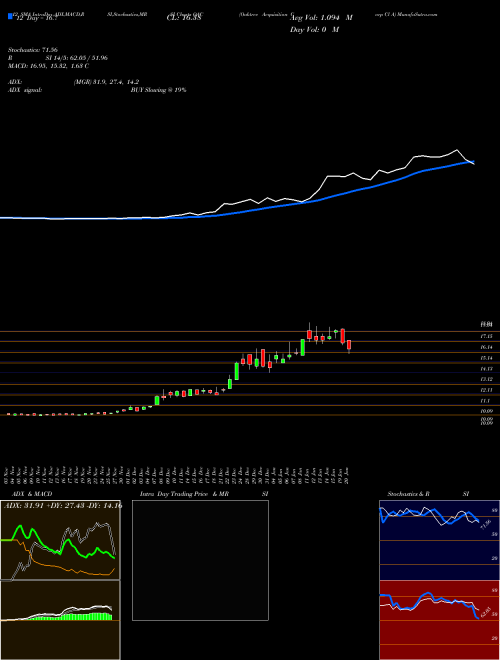Screen dimensions: 500x660
Task: Open the red RSI chart panel
Action: [x=439, y=620]
